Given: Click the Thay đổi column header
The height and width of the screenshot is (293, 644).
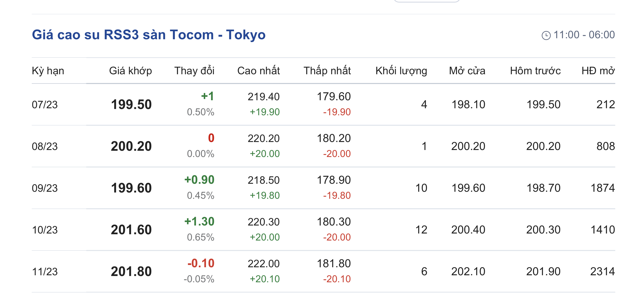Looking at the screenshot, I should tap(194, 71).
